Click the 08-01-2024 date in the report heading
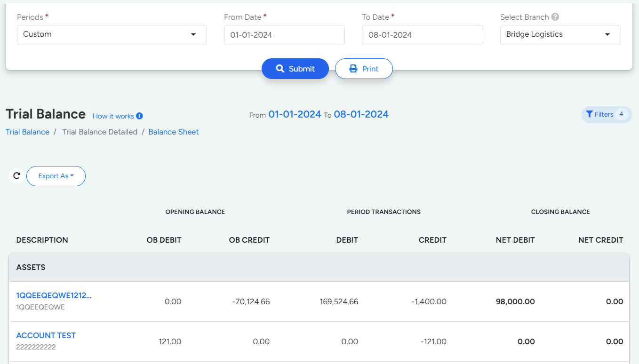The height and width of the screenshot is (364, 639). coord(361,114)
